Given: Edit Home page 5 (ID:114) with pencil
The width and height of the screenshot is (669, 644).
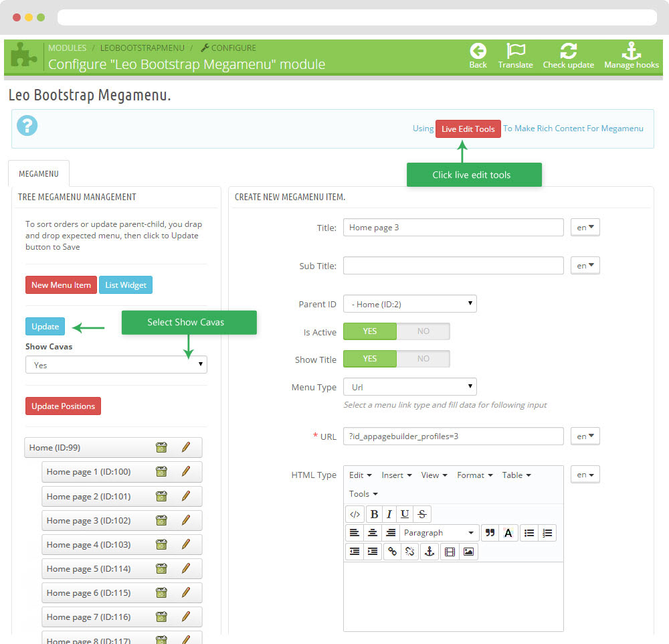Looking at the screenshot, I should 185,568.
